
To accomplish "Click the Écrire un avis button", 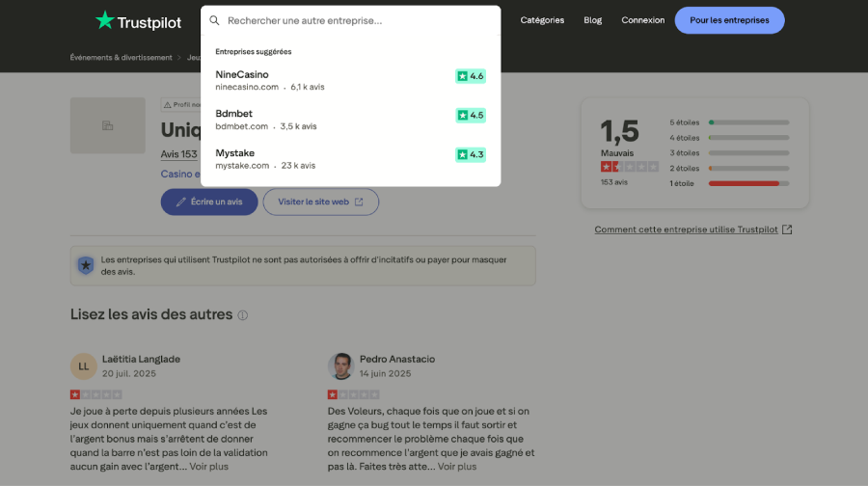I will 209,202.
